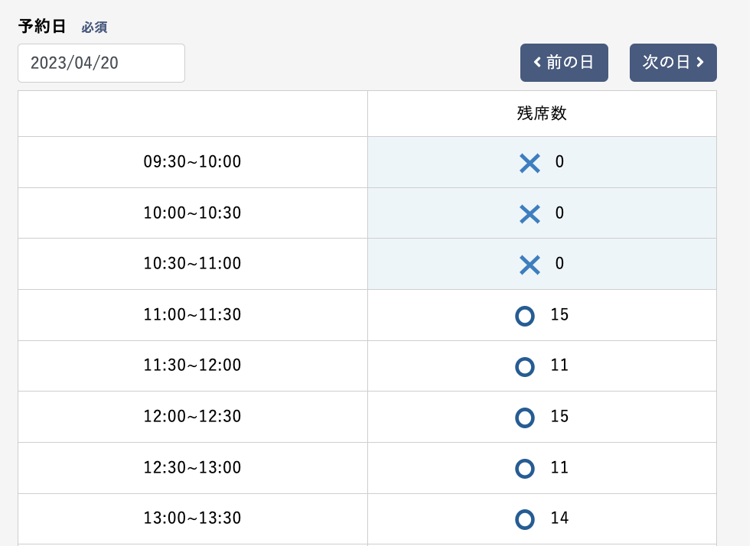Select the circle icon for 12:00~12:30

[x=525, y=417]
